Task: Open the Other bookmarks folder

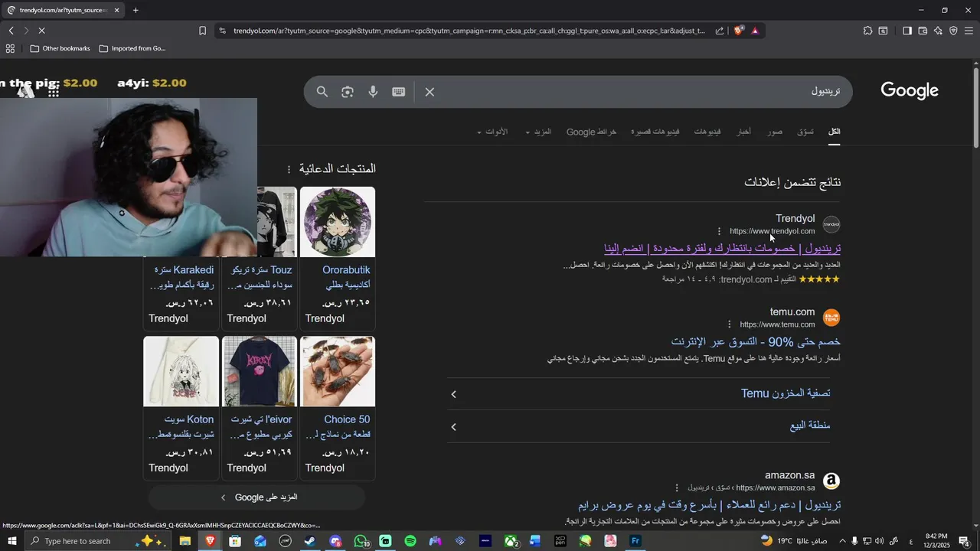Action: point(60,48)
